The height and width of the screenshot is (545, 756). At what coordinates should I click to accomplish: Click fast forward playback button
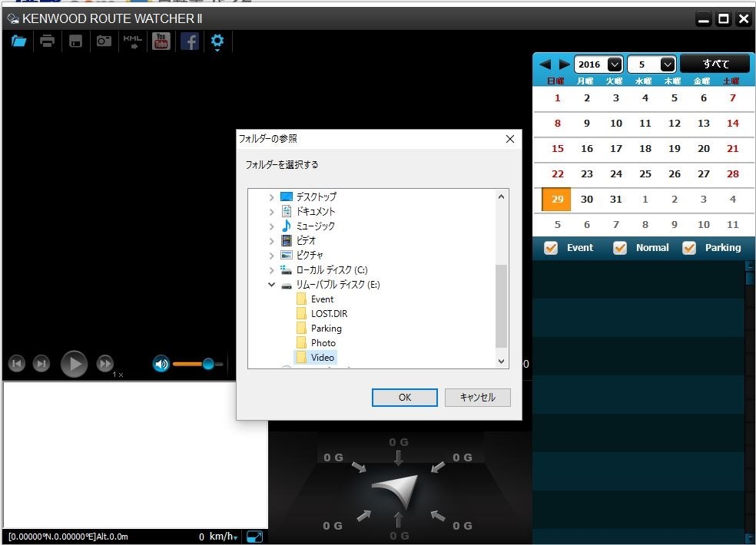[x=104, y=363]
